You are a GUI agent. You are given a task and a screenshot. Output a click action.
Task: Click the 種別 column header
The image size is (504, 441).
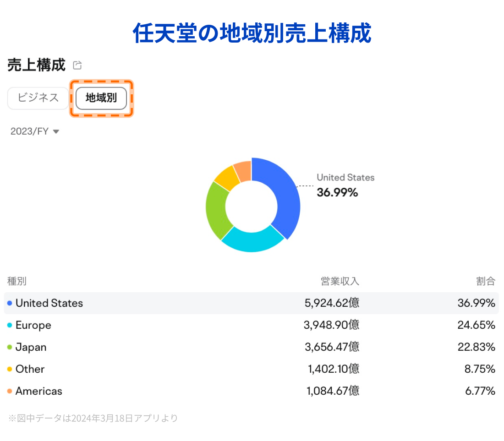(x=16, y=281)
